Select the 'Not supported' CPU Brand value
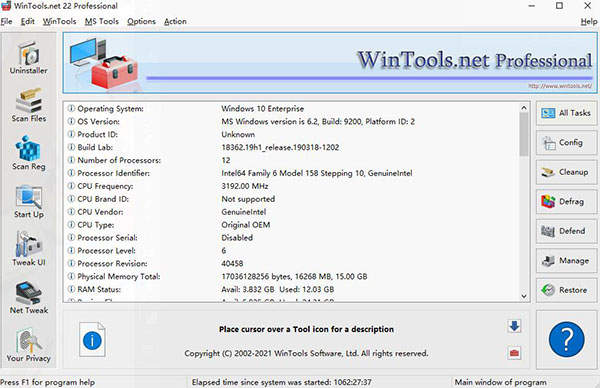The image size is (600, 388). tap(248, 199)
